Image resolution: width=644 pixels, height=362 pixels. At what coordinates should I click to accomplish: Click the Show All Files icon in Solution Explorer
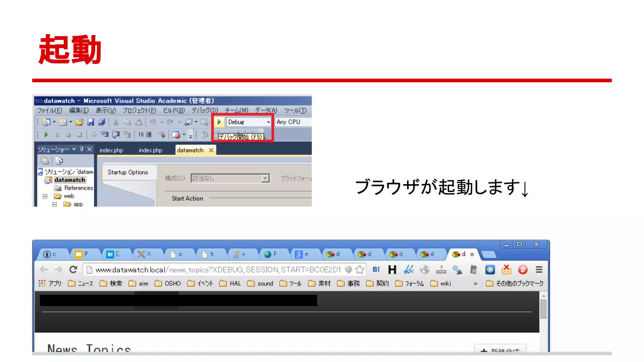59,161
